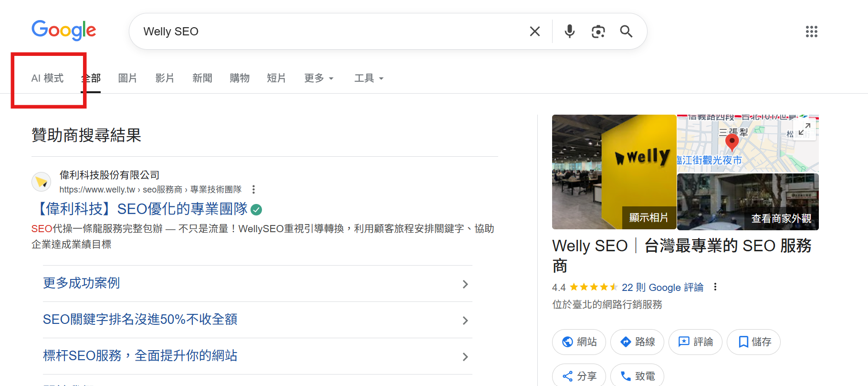The image size is (868, 386).
Task: Open Google Lens image search icon
Action: point(598,32)
